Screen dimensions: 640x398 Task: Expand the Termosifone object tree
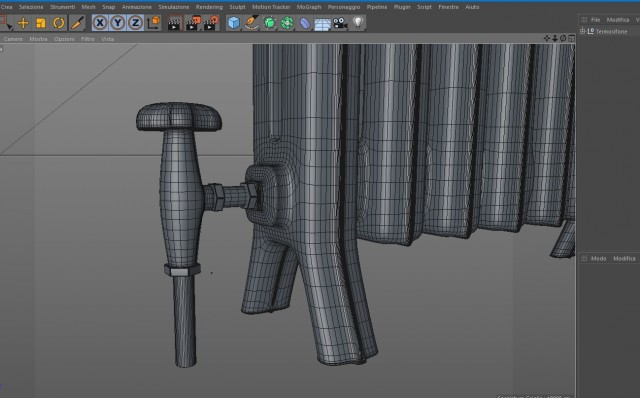pos(583,31)
